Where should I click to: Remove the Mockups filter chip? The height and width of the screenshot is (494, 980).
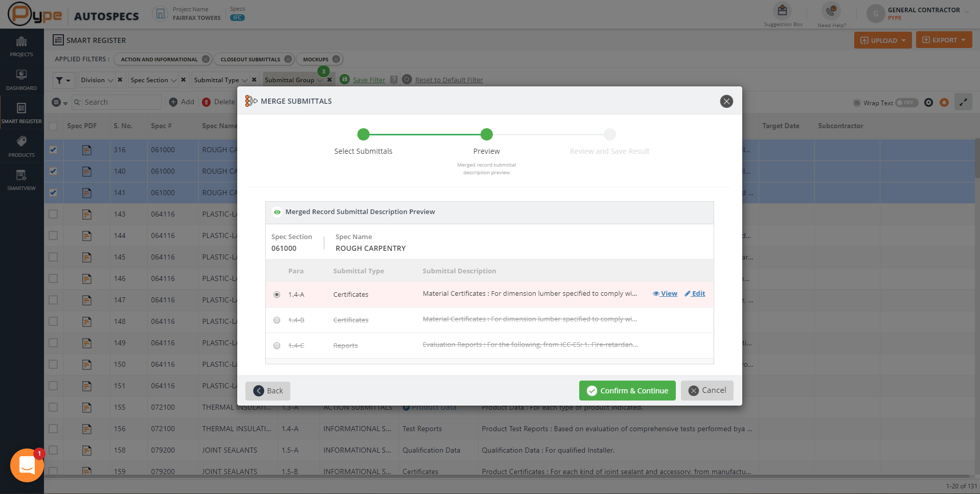point(336,59)
